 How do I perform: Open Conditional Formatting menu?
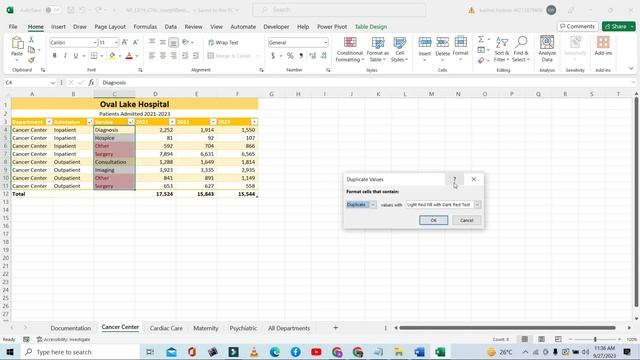click(x=349, y=49)
